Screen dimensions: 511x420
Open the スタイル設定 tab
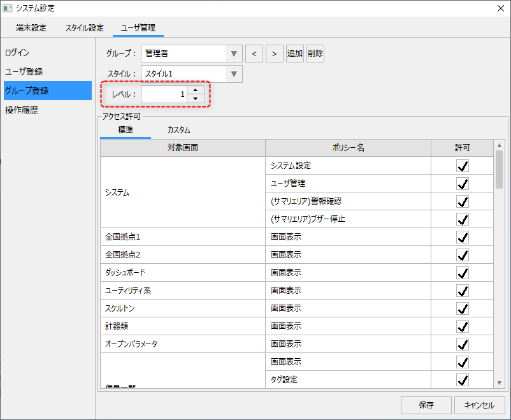[x=84, y=28]
